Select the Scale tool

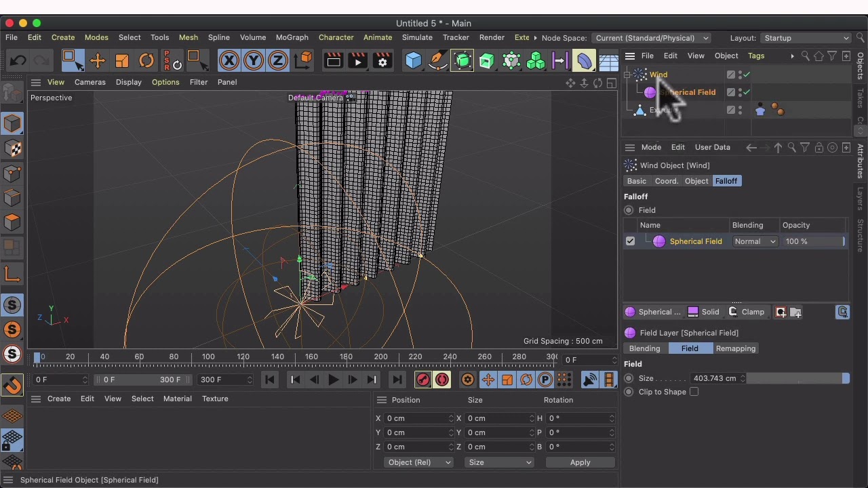point(122,61)
